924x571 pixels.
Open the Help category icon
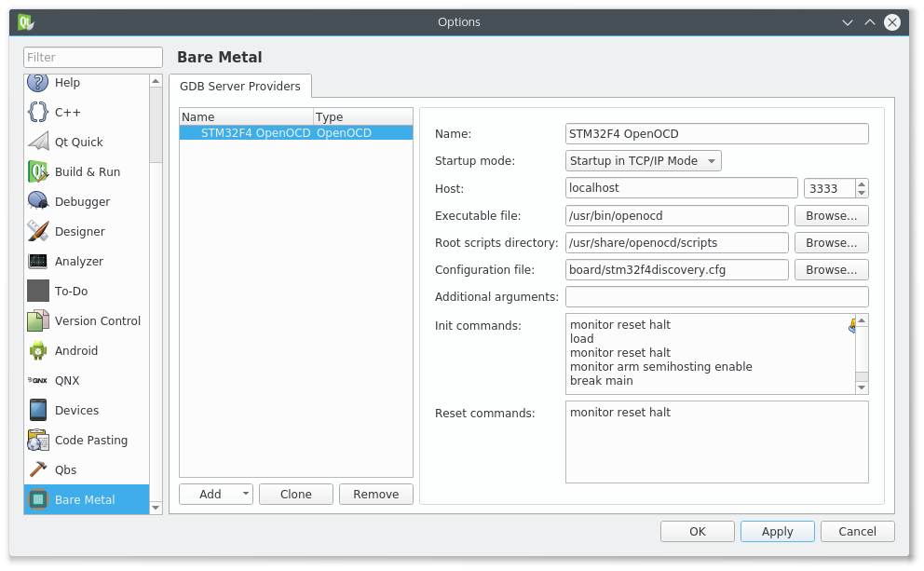(37, 82)
